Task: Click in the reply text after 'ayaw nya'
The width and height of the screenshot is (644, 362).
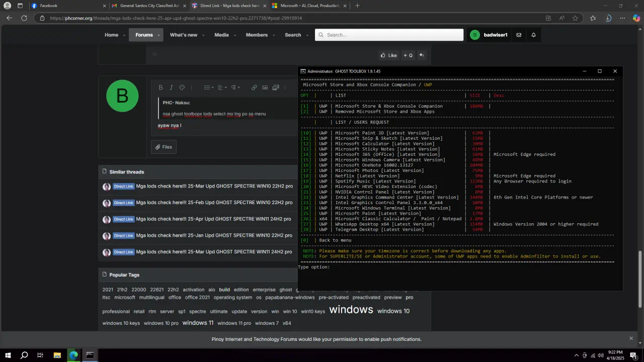Action: pos(181,125)
